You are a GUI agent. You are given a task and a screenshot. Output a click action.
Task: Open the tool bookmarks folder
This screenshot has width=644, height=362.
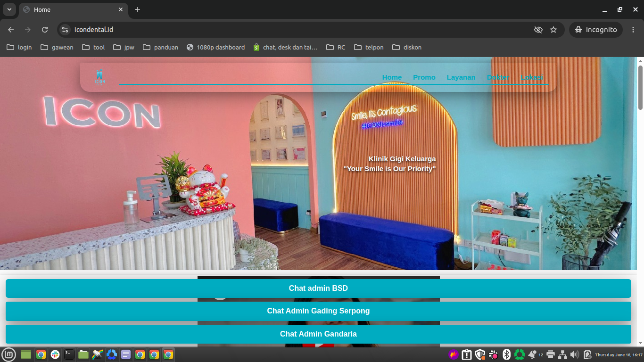click(93, 47)
